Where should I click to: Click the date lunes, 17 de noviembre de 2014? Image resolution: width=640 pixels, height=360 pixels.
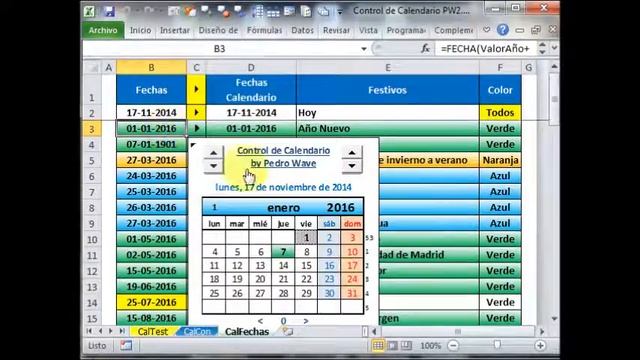pos(283,187)
